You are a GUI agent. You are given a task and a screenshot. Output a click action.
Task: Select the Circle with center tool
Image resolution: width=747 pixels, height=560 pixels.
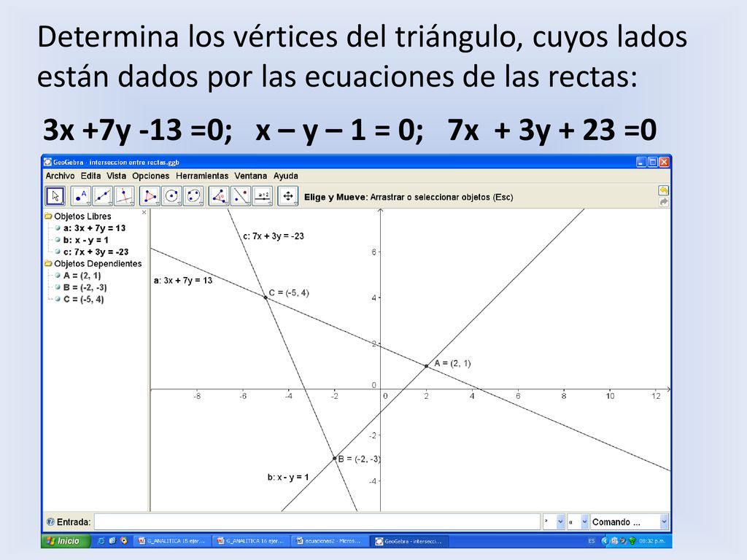[x=172, y=196]
